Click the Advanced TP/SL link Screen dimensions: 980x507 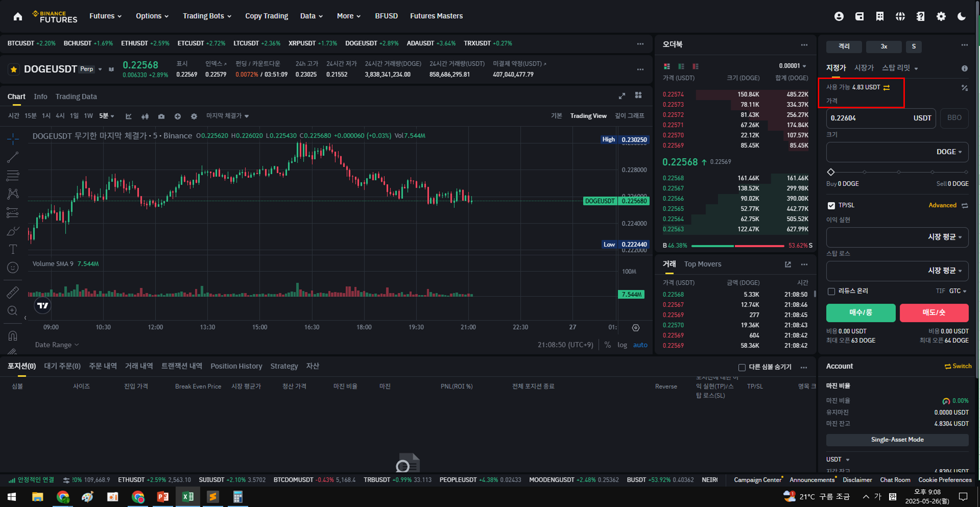pyautogui.click(x=942, y=205)
